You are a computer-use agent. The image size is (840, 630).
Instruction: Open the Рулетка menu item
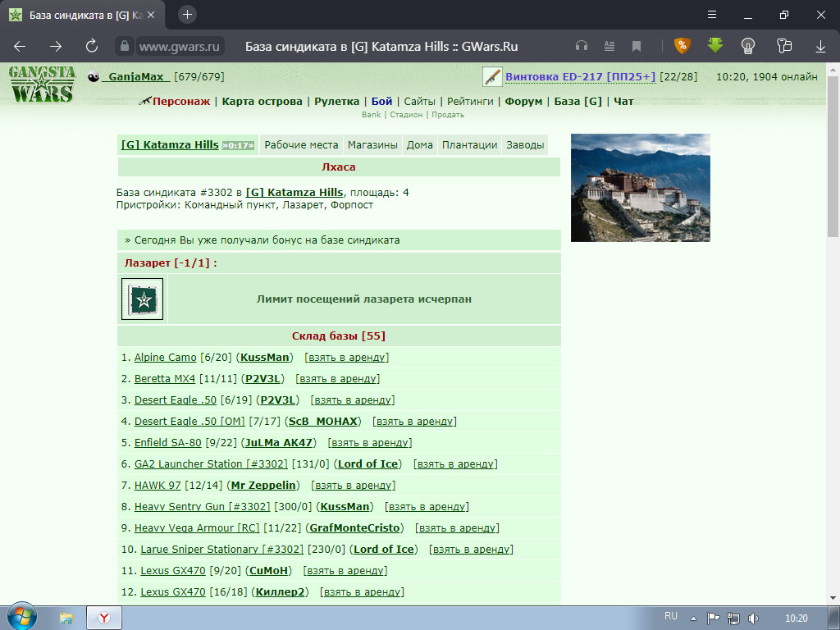click(x=336, y=101)
